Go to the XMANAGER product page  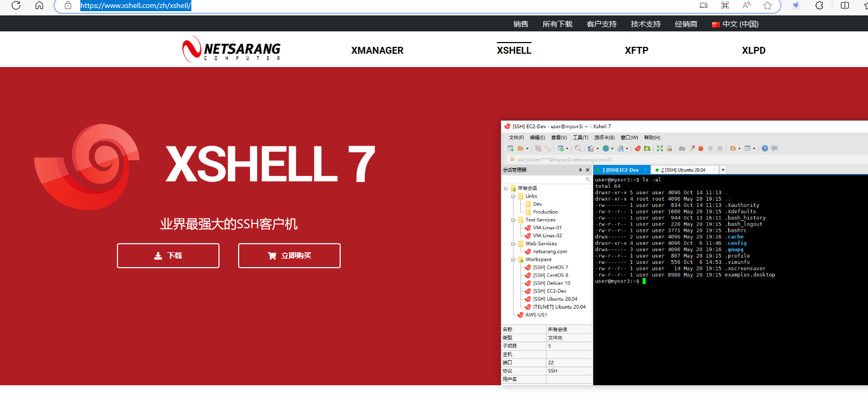click(377, 51)
